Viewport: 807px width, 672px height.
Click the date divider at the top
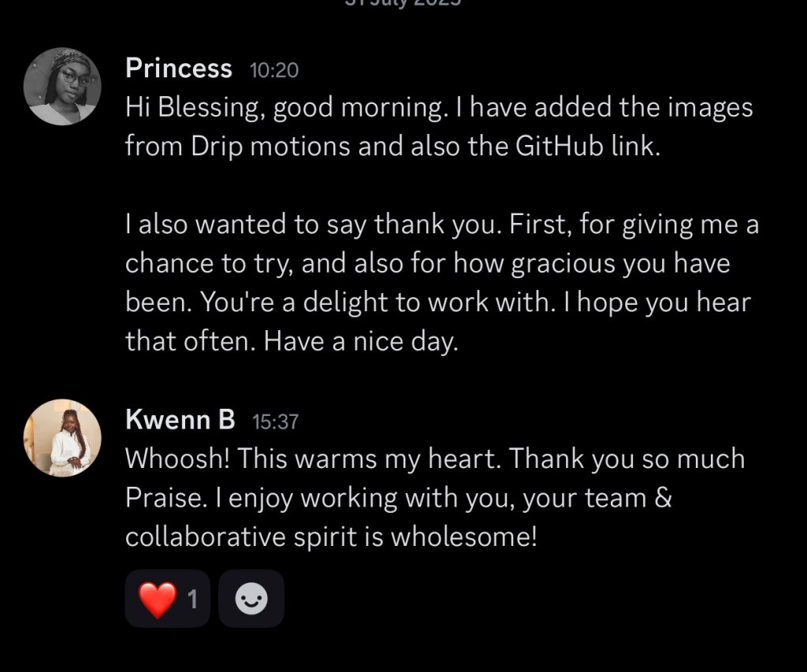403,3
